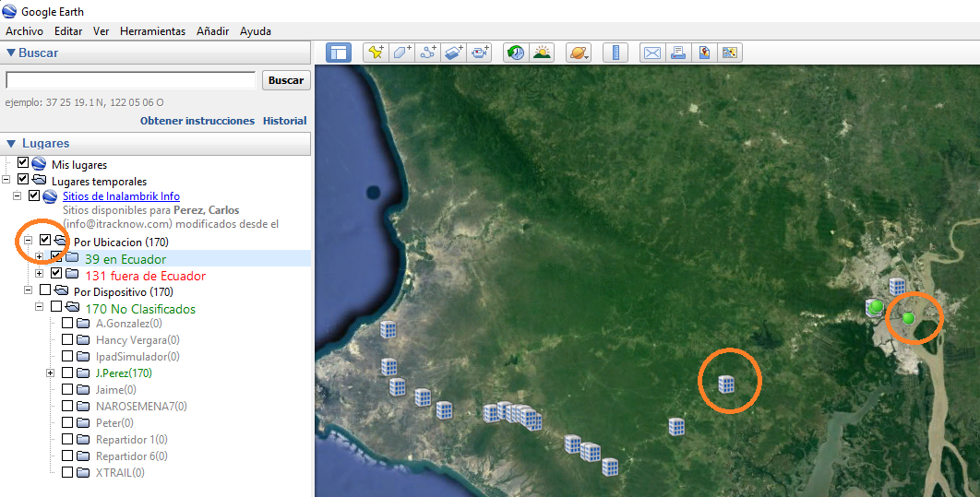
Task: Click the Google Earth title bar logo
Action: 9,11
